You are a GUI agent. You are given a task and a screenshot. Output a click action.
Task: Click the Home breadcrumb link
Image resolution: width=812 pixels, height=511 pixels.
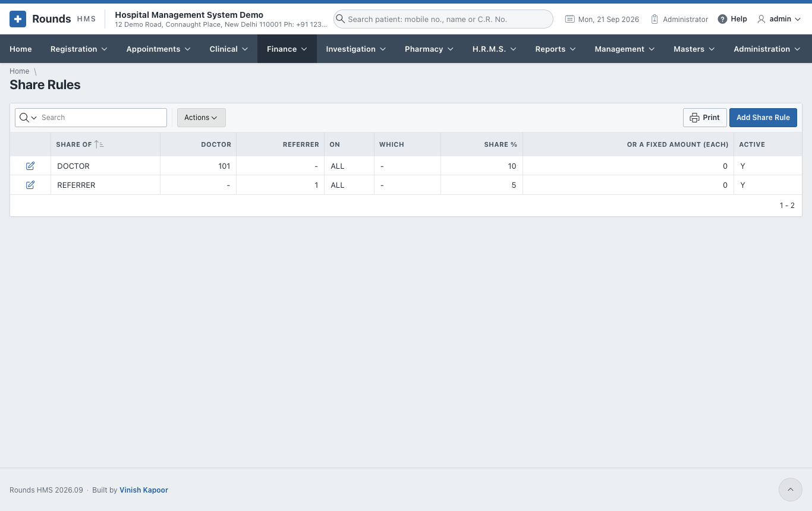coord(19,71)
